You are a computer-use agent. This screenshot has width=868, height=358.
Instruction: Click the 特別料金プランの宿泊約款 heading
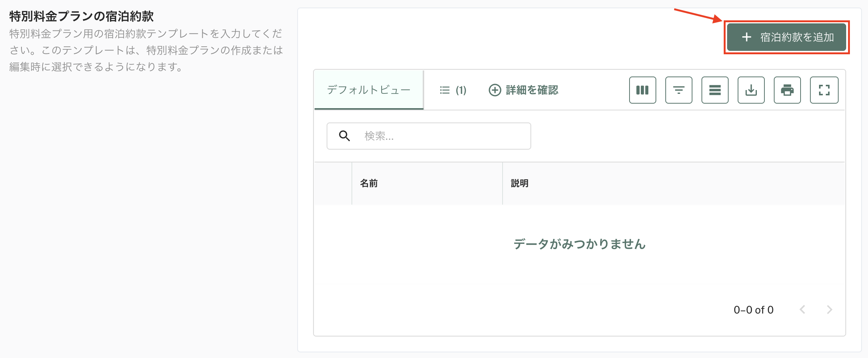tap(81, 16)
